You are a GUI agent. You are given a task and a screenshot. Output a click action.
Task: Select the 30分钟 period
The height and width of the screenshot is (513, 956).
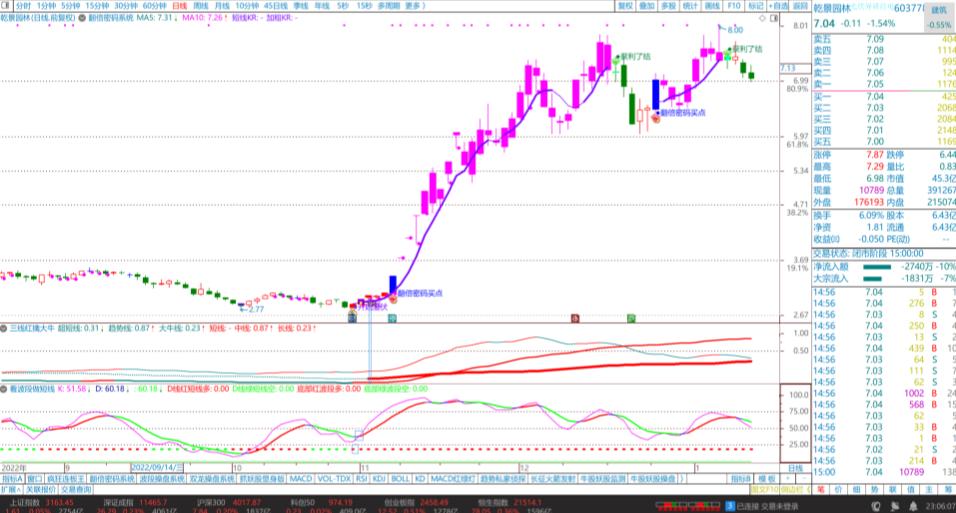[126, 5]
